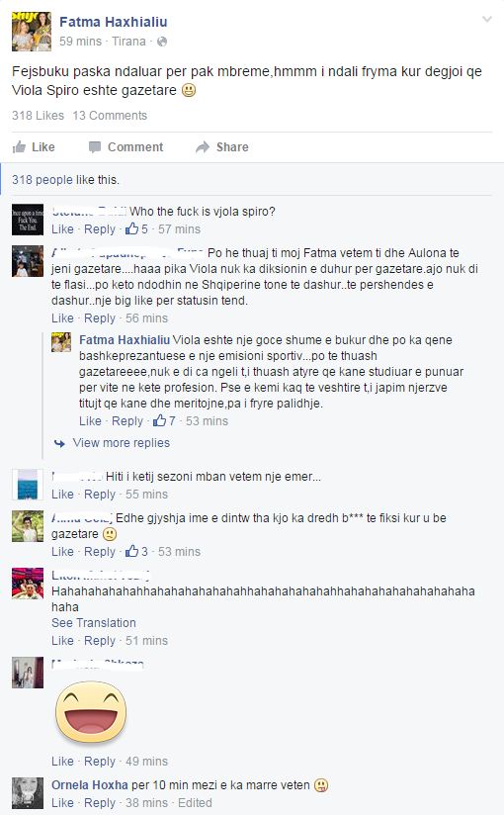Open See Translation under the Hahaha comment
Image resolution: width=504 pixels, height=815 pixels.
coord(94,623)
